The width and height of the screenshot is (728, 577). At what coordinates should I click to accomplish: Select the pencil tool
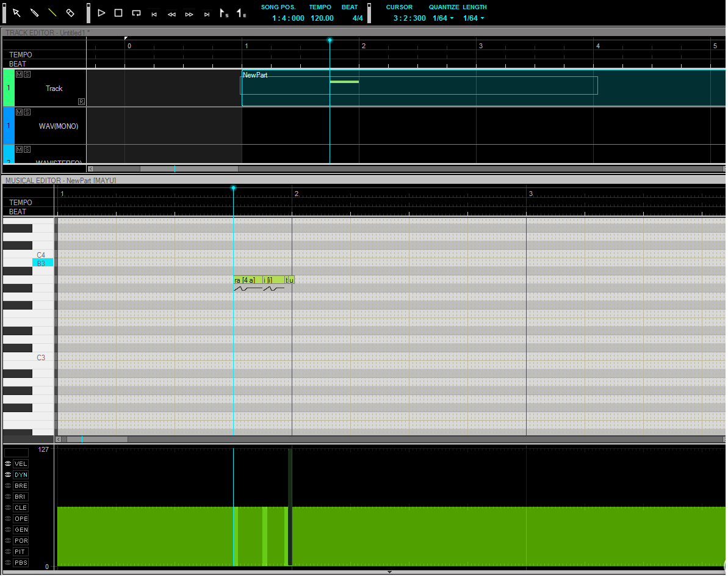(34, 13)
